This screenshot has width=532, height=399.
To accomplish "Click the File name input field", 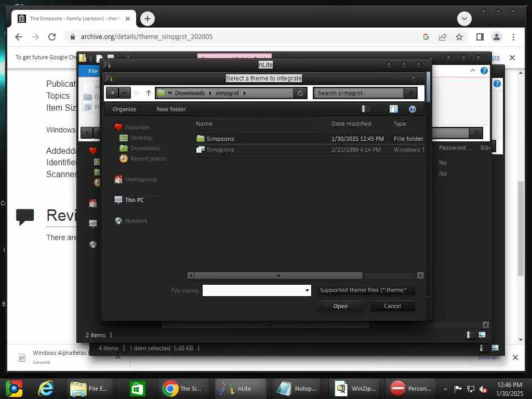I will click(253, 290).
